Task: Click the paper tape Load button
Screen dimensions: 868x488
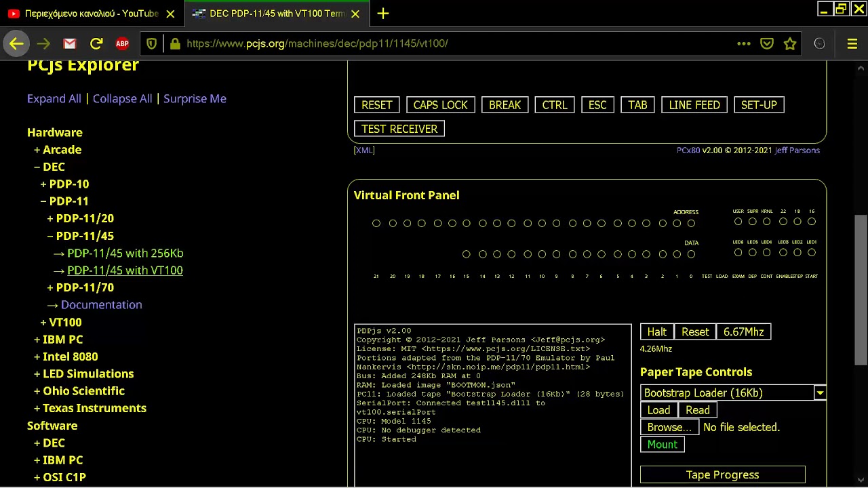Action: coord(658,410)
